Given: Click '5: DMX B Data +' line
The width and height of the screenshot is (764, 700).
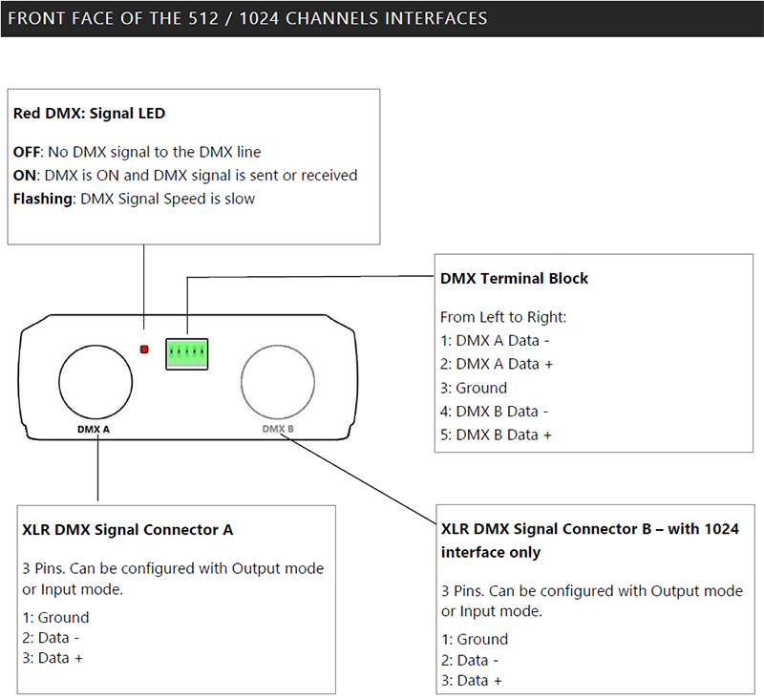Looking at the screenshot, I should click(496, 435).
